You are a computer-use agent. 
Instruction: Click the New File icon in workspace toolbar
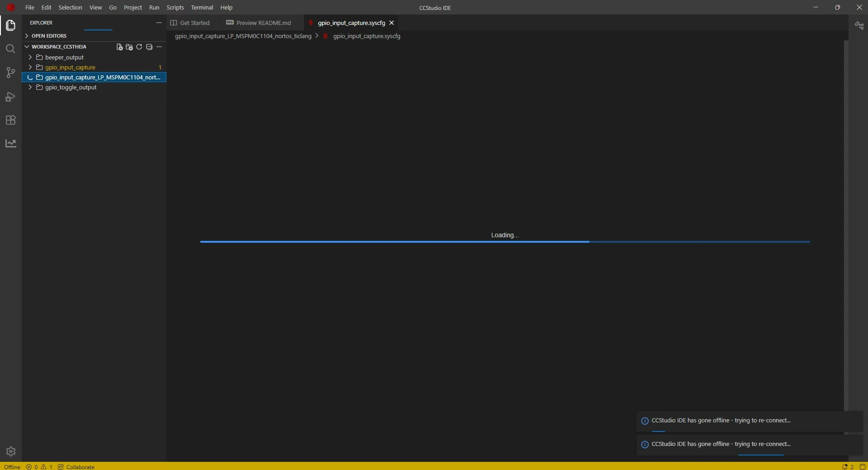pyautogui.click(x=120, y=47)
